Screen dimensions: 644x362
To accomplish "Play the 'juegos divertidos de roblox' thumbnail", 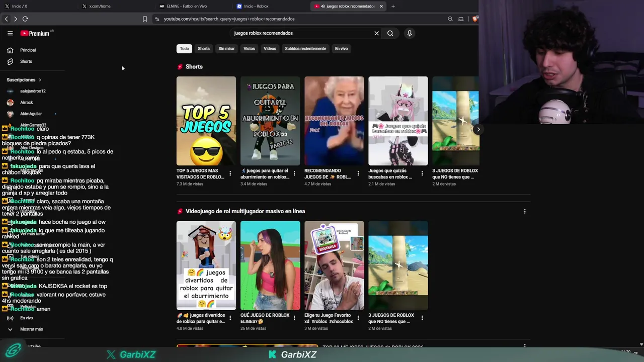I will click(x=206, y=265).
